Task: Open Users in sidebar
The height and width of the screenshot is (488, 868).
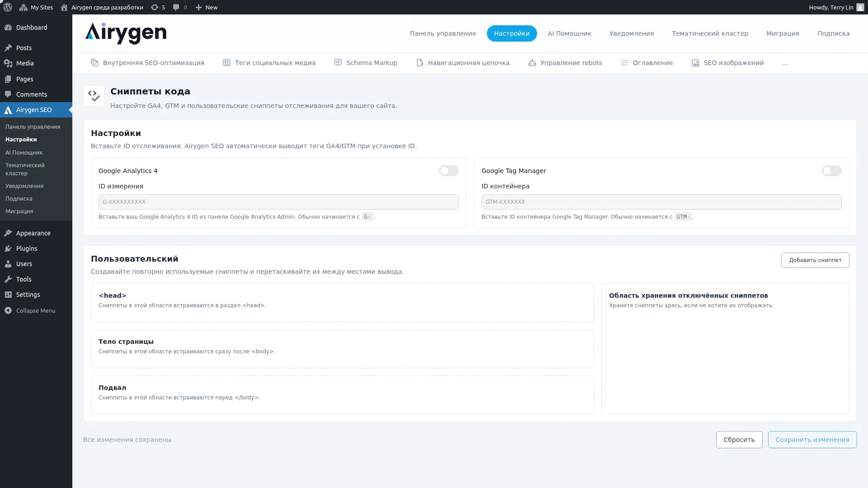Action: coord(36,264)
